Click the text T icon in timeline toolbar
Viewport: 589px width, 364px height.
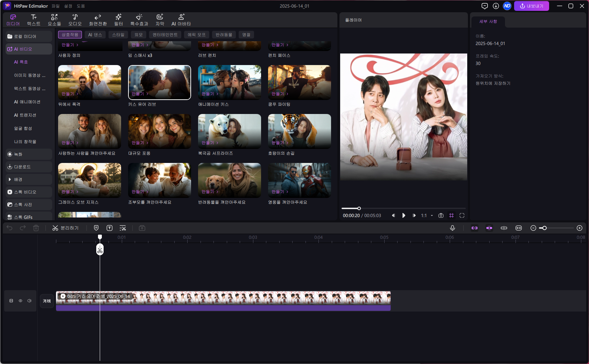point(110,228)
